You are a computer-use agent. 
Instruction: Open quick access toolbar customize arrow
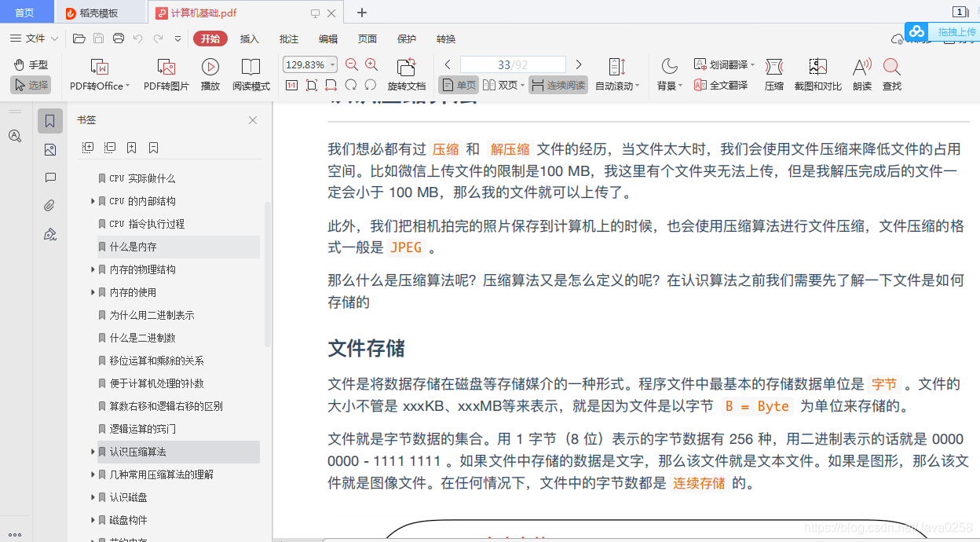(x=177, y=38)
